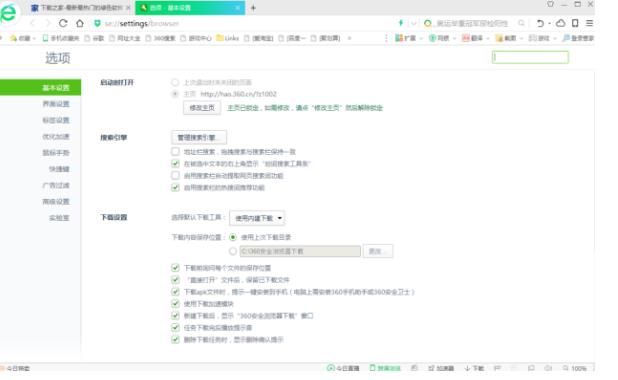This screenshot has height=380, width=618.
Task: Toggle 使用下载加速模块 checkbox
Action: [x=175, y=304]
